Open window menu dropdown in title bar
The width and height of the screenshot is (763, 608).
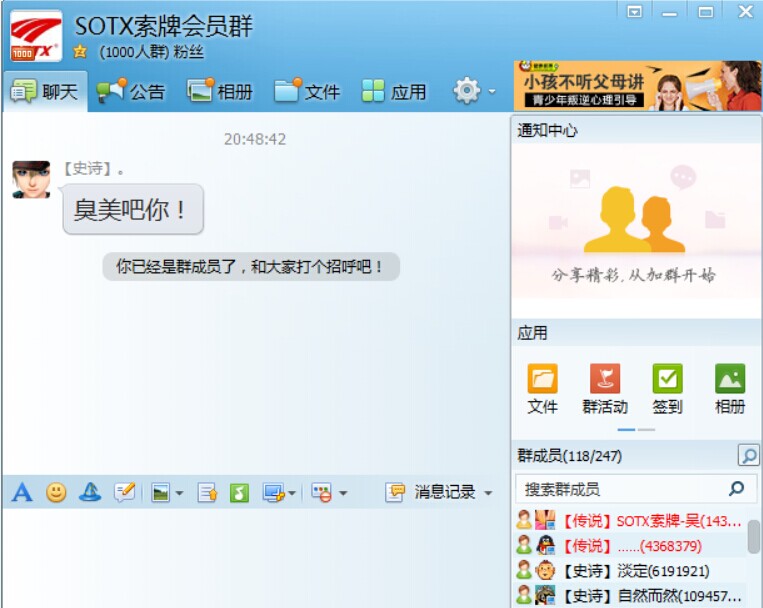[634, 12]
